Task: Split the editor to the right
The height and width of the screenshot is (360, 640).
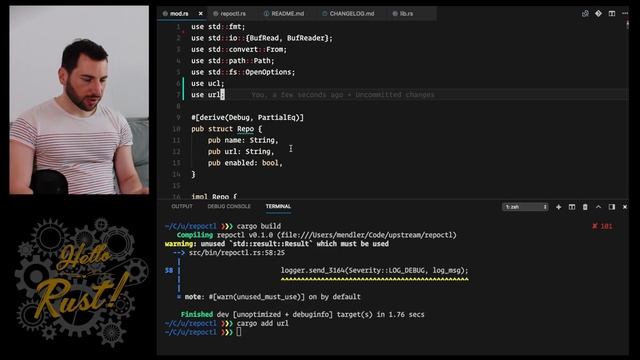Action: click(611, 13)
